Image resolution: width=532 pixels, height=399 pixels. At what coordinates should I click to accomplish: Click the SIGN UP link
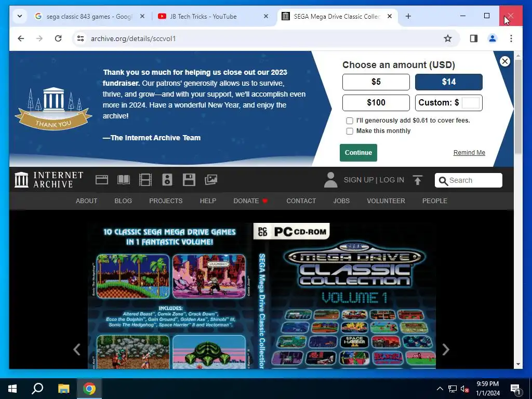358,180
